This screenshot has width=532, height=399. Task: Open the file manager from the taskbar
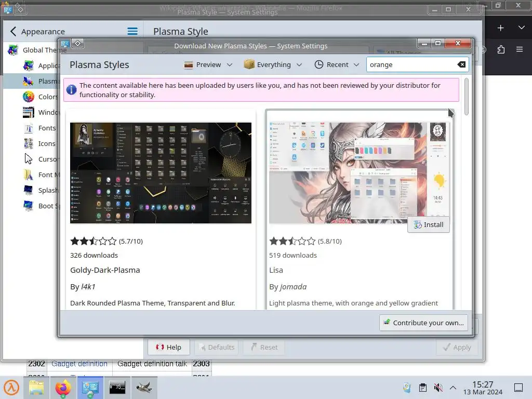pyautogui.click(x=36, y=388)
